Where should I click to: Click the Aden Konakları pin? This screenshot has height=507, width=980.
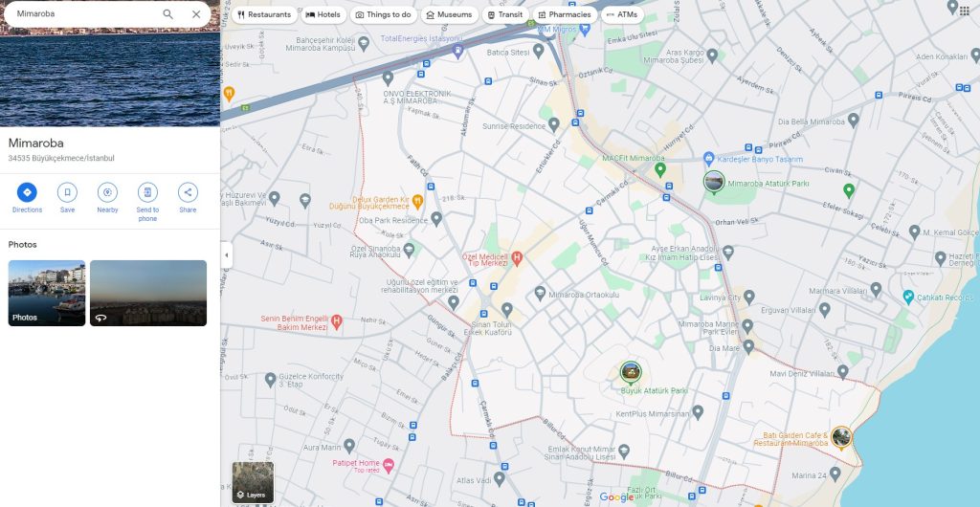pos(975,55)
